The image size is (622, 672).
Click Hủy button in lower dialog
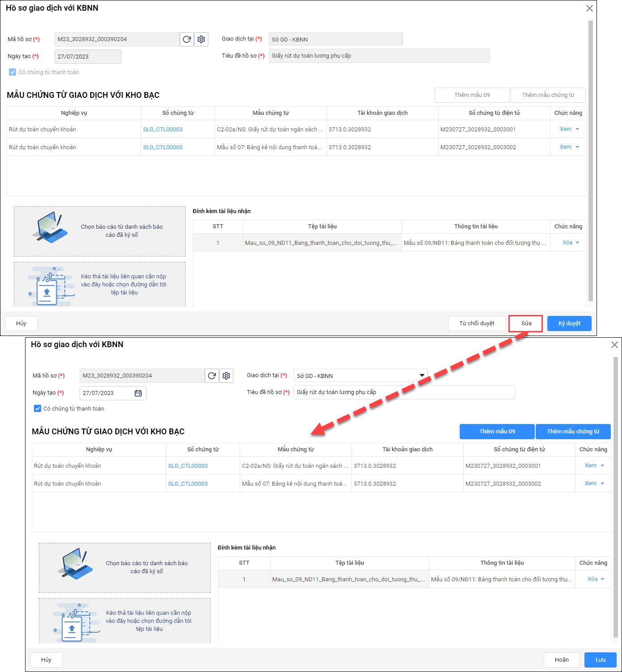(46, 660)
